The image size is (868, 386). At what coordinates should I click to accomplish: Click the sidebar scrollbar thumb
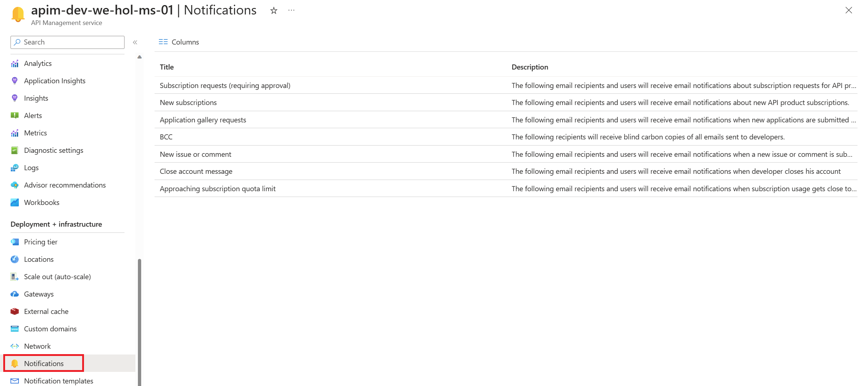(139, 322)
